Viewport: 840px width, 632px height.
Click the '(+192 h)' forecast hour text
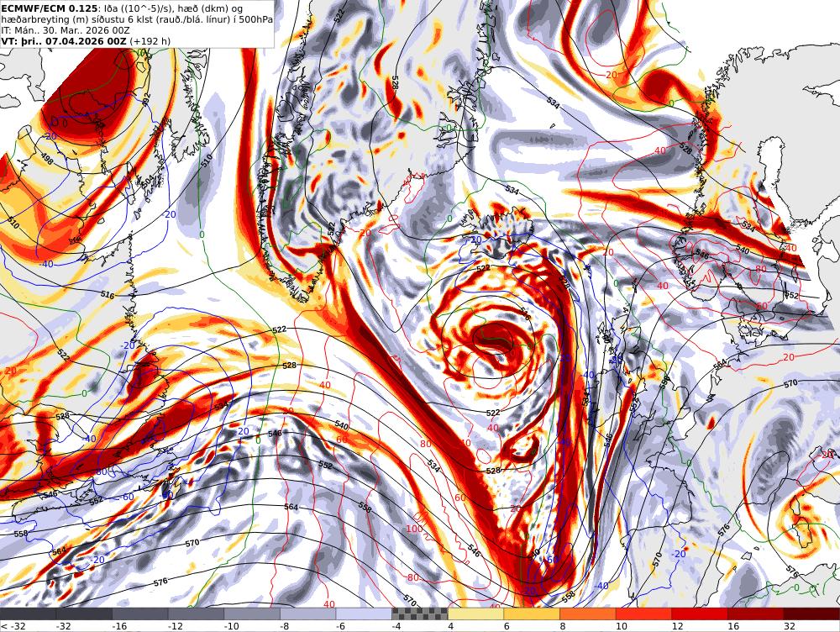pyautogui.click(x=150, y=41)
